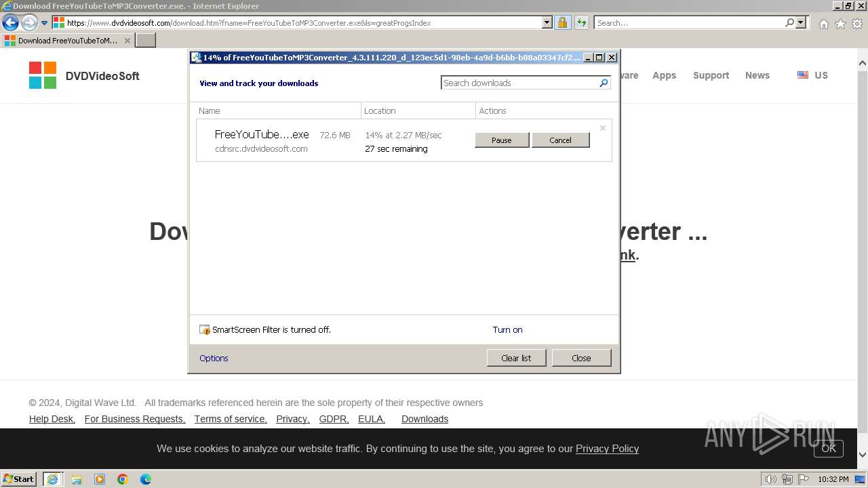
Task: Click the network tray icon
Action: tap(787, 479)
